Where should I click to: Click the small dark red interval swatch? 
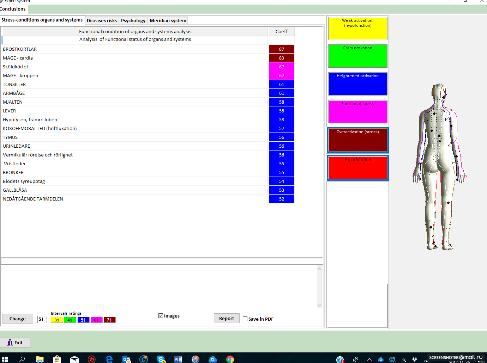(x=110, y=320)
